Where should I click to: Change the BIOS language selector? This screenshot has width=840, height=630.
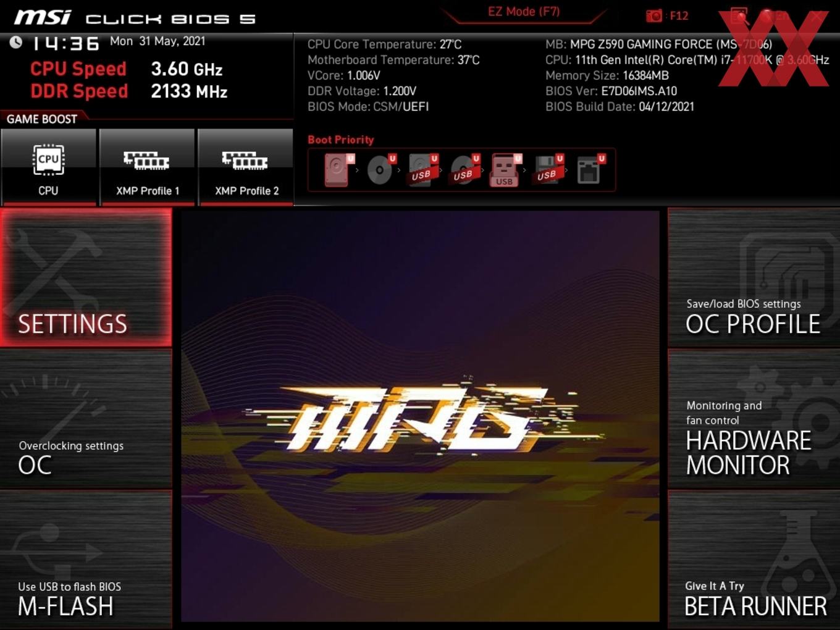point(775,15)
